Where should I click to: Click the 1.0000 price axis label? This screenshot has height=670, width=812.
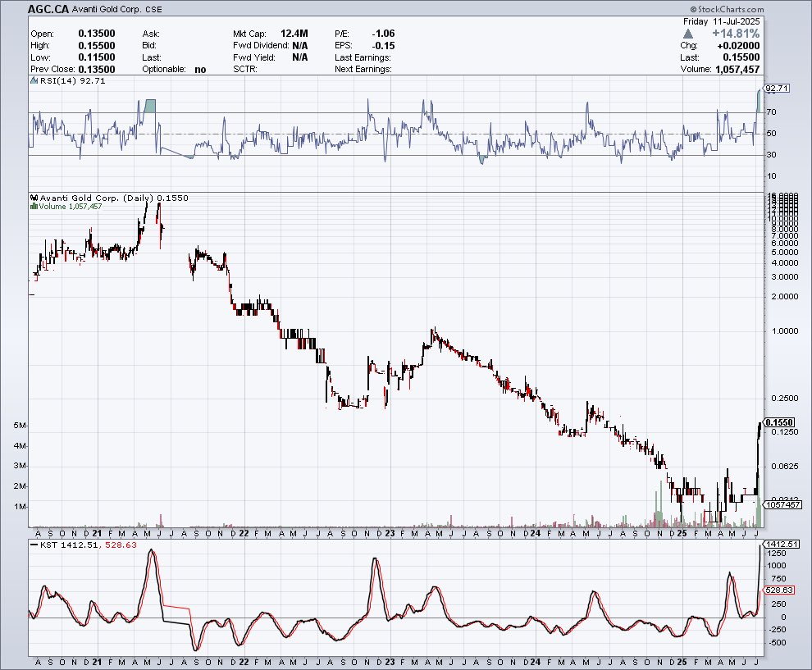pyautogui.click(x=785, y=330)
